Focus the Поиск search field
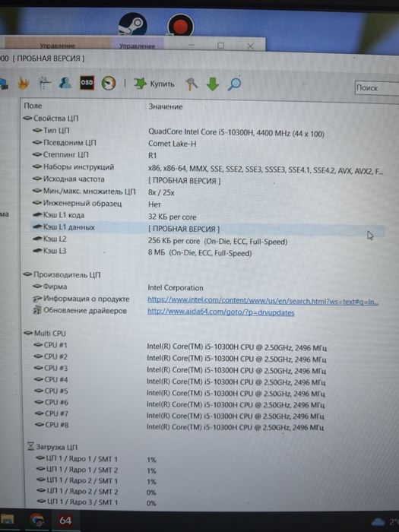This screenshot has height=532, width=399. [377, 88]
